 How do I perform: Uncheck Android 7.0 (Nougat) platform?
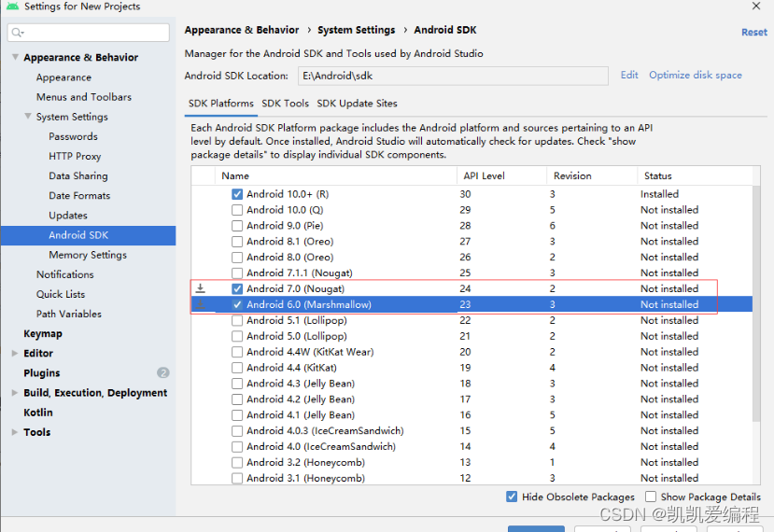point(237,288)
